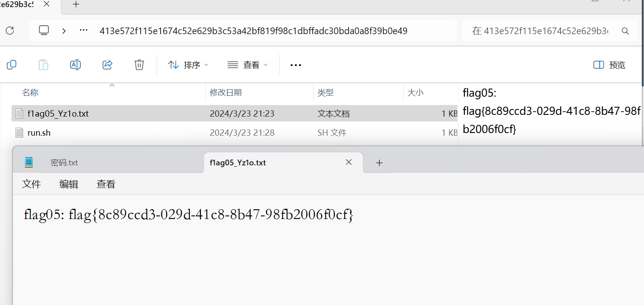Add a new Notepad tab
Image resolution: width=644 pixels, height=305 pixels.
tap(379, 163)
